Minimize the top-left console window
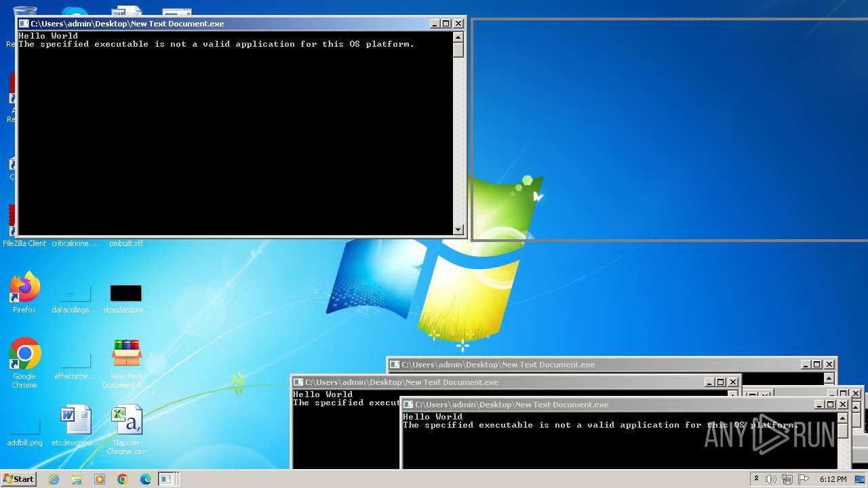The height and width of the screenshot is (488, 868). pos(434,24)
